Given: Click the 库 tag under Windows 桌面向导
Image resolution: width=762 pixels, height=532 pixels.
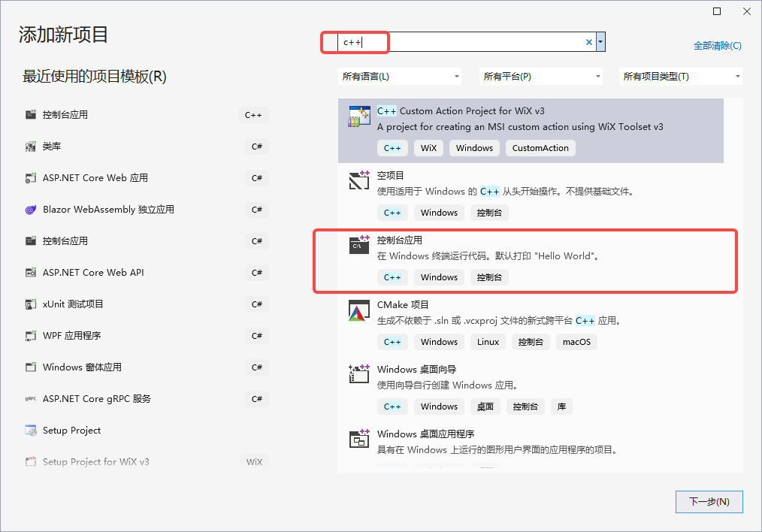Looking at the screenshot, I should tap(561, 407).
